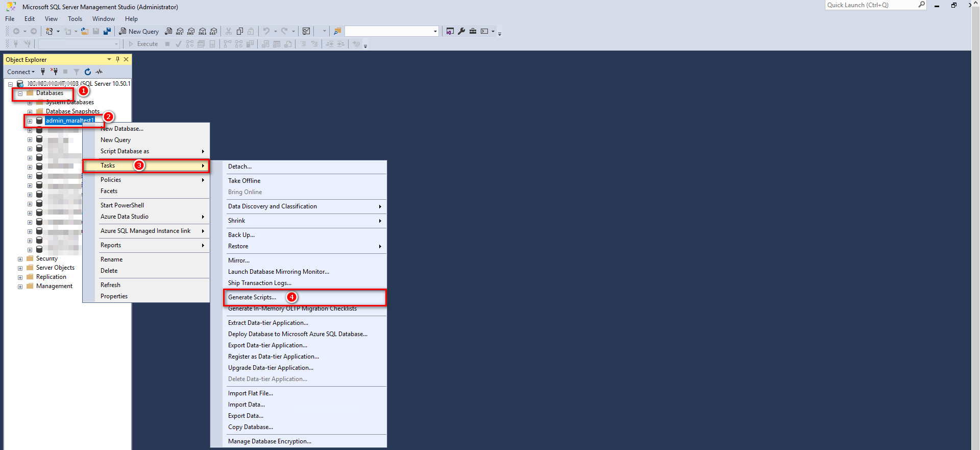This screenshot has width=980, height=450.
Task: Choose Properties in context menu
Action: coord(146,296)
